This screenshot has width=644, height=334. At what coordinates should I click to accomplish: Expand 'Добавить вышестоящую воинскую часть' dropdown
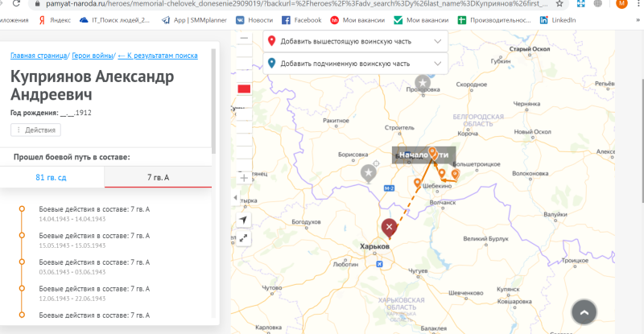[355, 41]
